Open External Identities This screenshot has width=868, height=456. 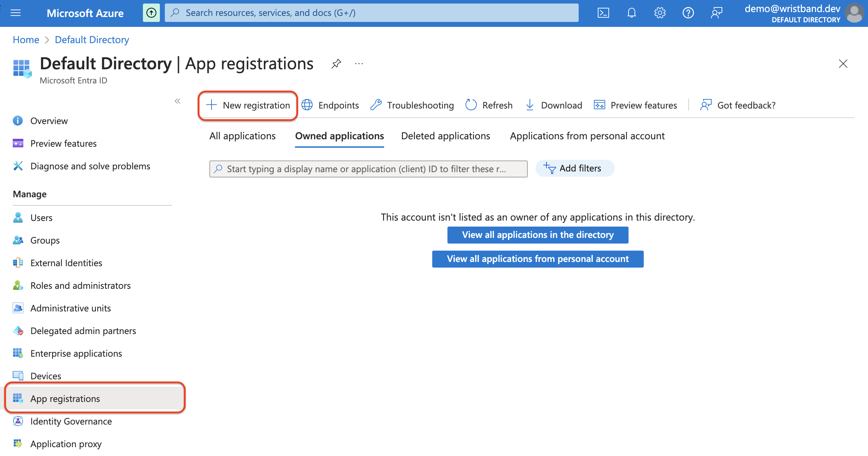tap(57, 263)
